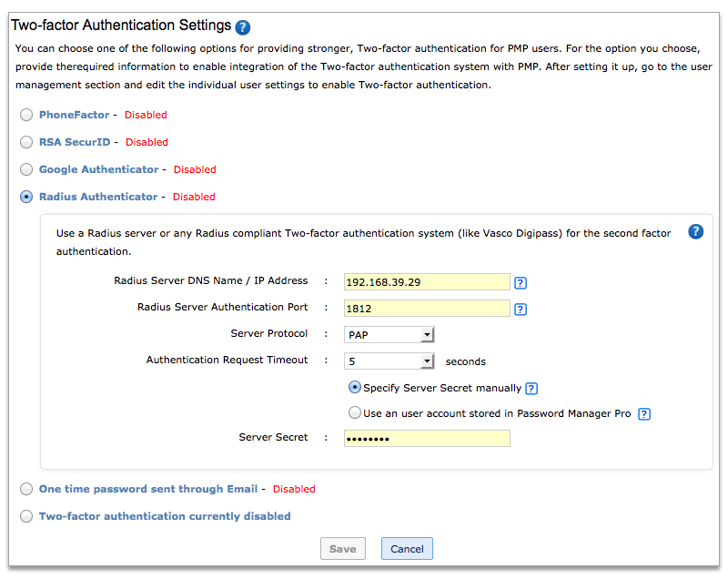
Task: Choose the Google Authenticator option
Action: [x=26, y=169]
